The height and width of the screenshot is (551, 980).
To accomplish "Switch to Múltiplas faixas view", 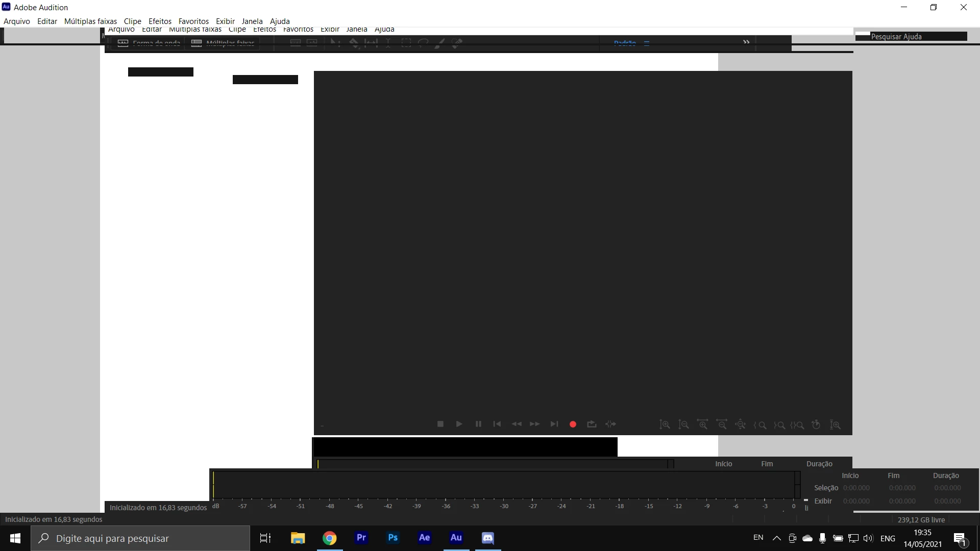I will pos(223,43).
